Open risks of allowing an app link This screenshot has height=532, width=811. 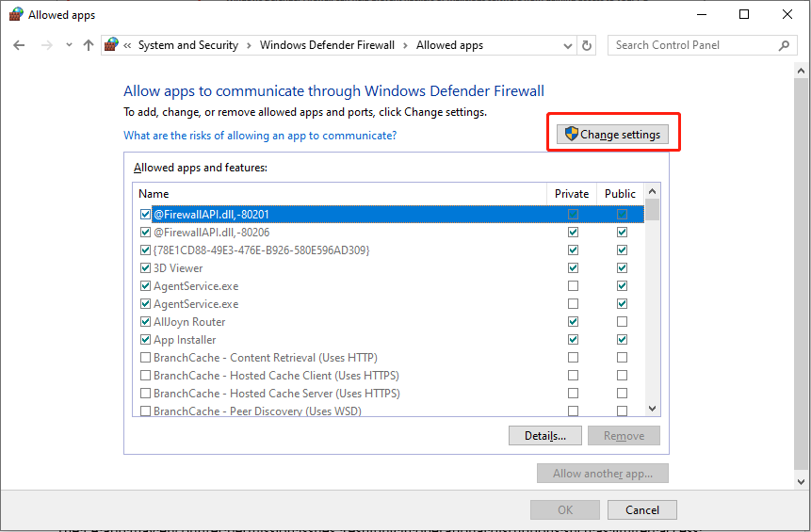tap(260, 136)
